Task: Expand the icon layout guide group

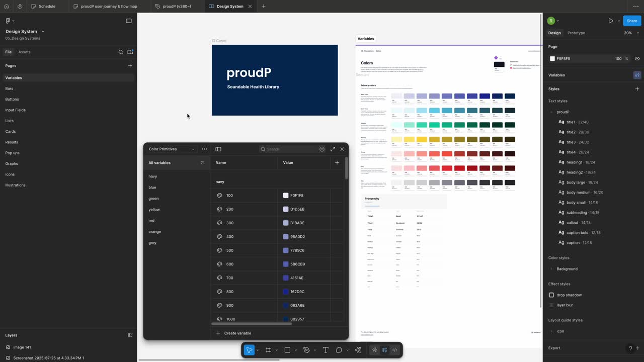Action: [x=551, y=331]
